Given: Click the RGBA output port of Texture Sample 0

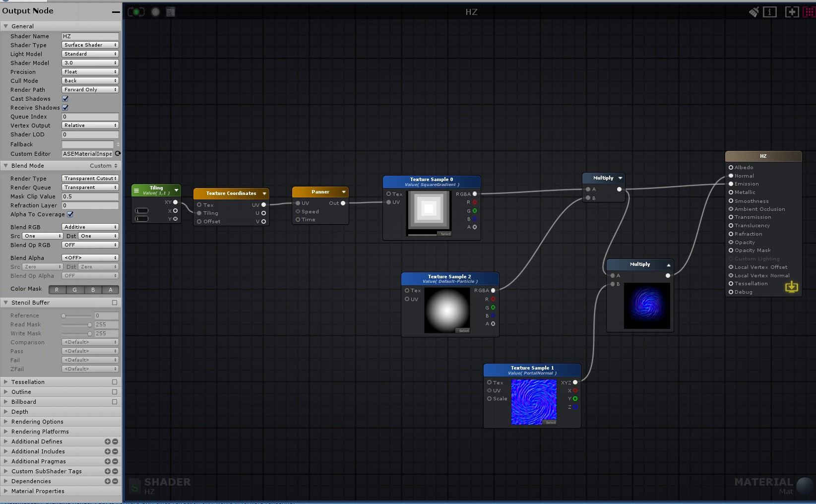Looking at the screenshot, I should coord(475,194).
